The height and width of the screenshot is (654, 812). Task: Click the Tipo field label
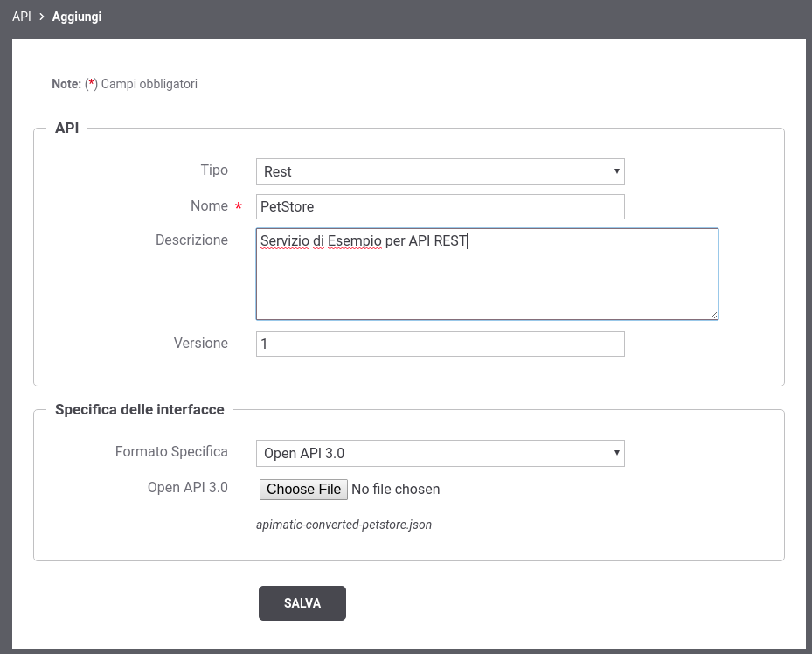[214, 170]
